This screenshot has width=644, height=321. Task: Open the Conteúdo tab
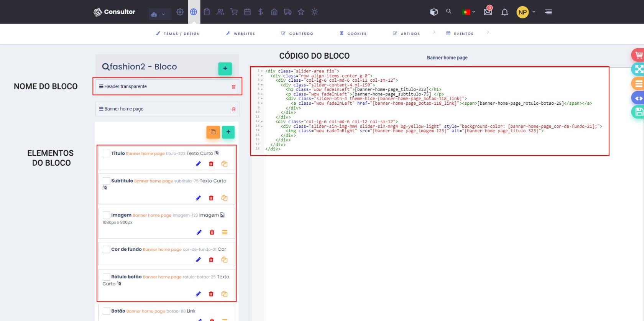pyautogui.click(x=297, y=34)
